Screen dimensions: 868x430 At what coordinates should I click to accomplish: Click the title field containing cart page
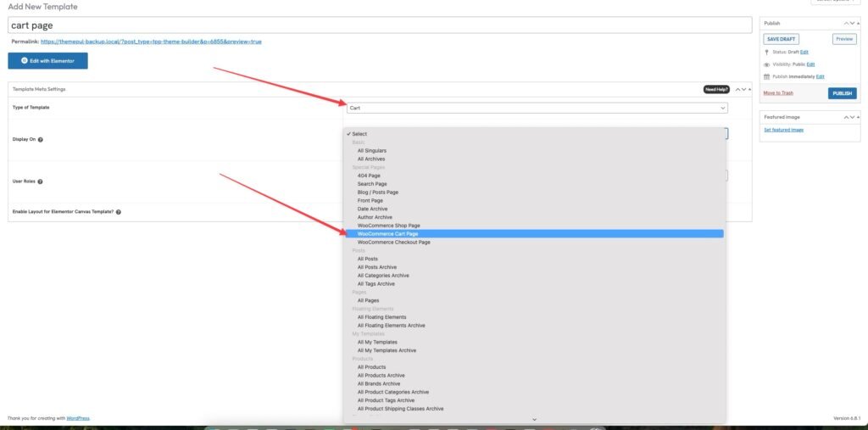(380, 25)
